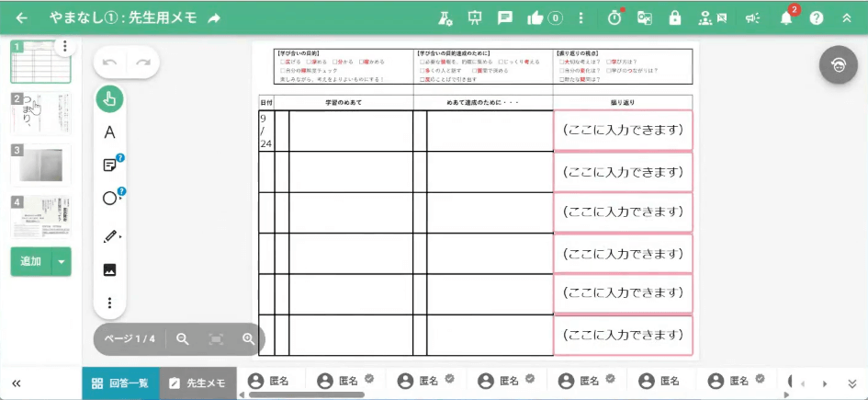The height and width of the screenshot is (400, 868).
Task: Expand bottom bar double down chevron
Action: (852, 383)
